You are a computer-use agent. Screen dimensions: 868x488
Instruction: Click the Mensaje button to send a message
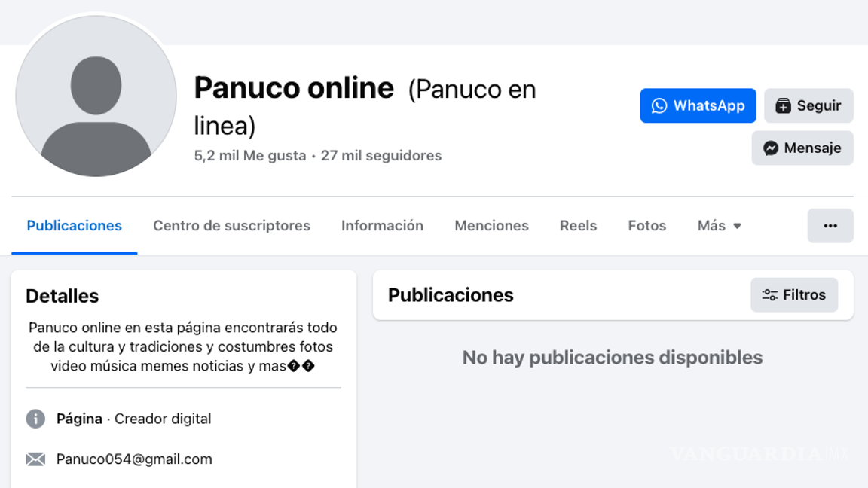tap(802, 148)
